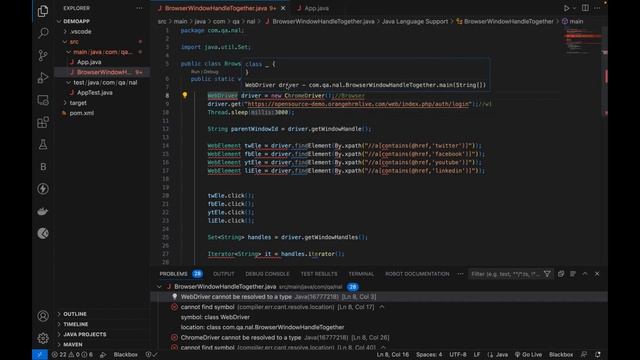The width and height of the screenshot is (640, 360).
Task: Expand the Maven section
Action: click(x=73, y=344)
